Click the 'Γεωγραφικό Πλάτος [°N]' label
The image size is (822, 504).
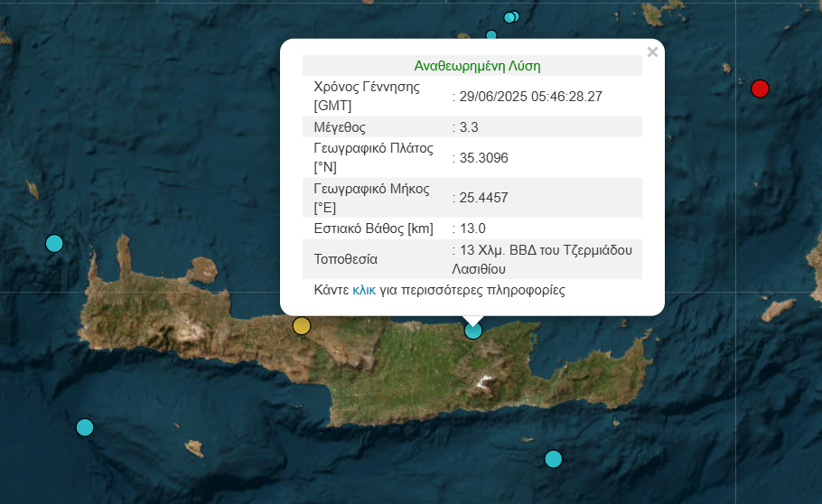(373, 157)
